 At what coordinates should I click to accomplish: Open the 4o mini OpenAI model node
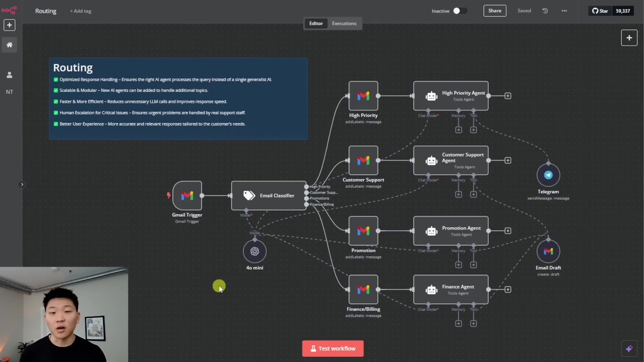(x=254, y=251)
